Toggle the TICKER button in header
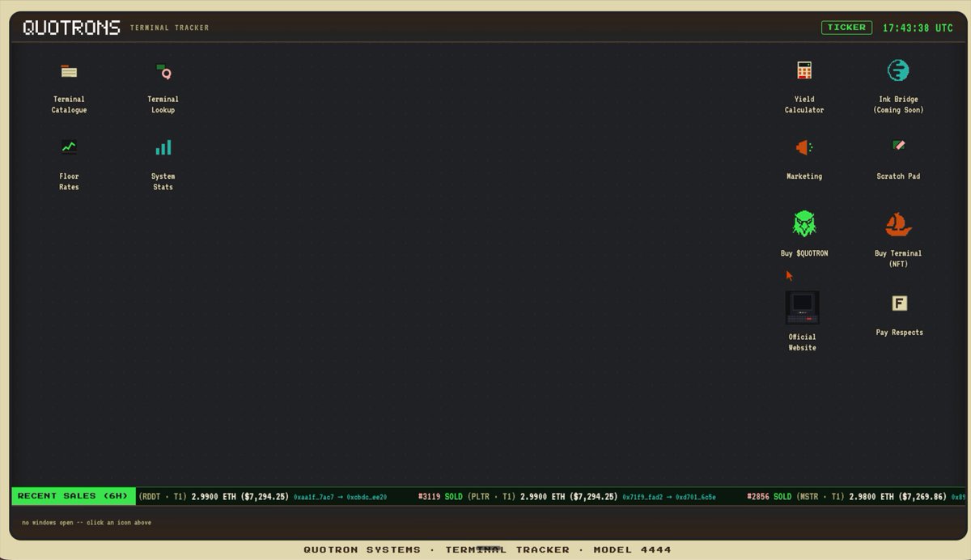This screenshot has height=560, width=971. coord(846,28)
